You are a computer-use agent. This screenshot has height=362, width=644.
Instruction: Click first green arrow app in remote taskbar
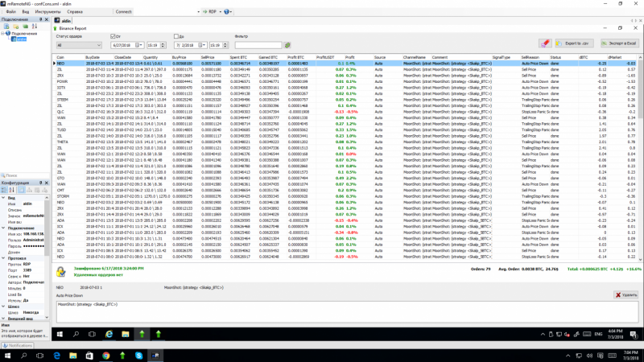142,334
